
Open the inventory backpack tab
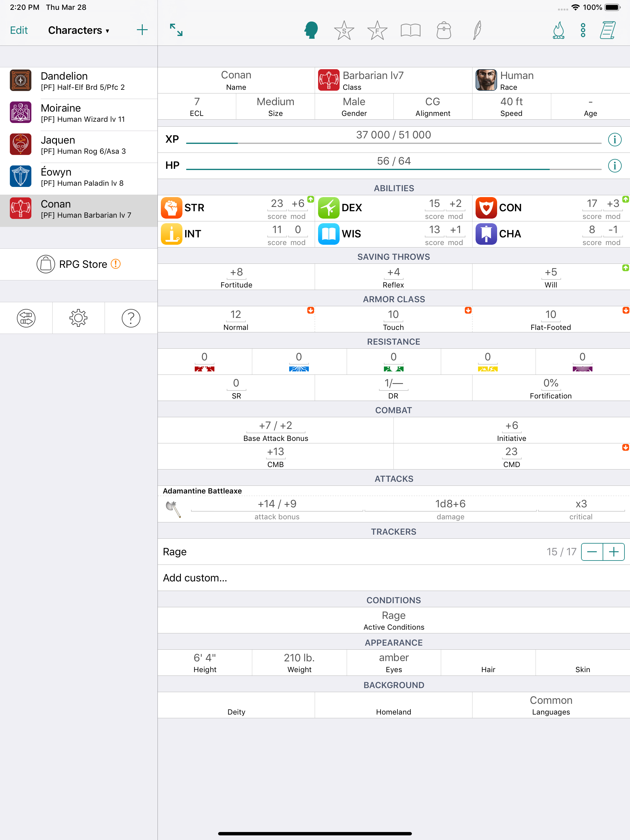(444, 30)
